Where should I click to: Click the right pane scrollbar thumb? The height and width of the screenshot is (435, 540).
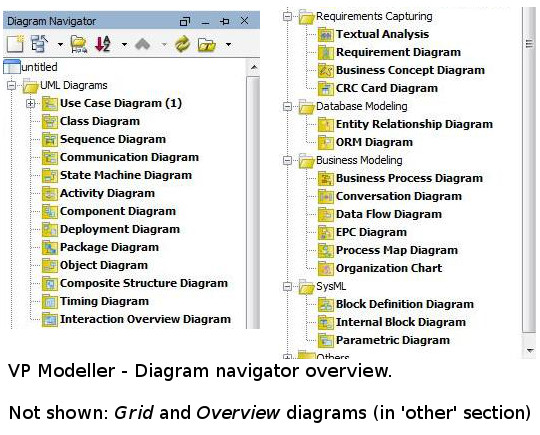pos(529,169)
